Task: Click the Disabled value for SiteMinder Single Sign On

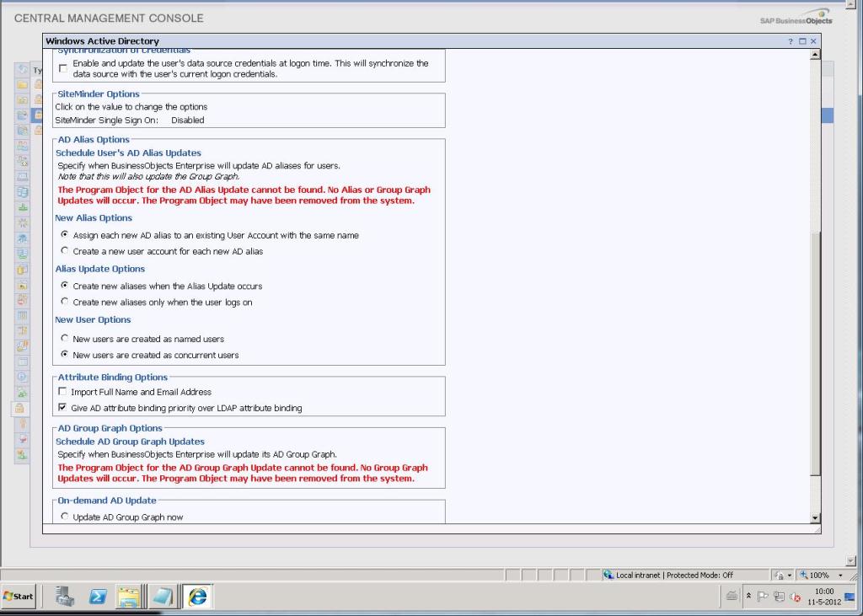Action: [x=188, y=120]
